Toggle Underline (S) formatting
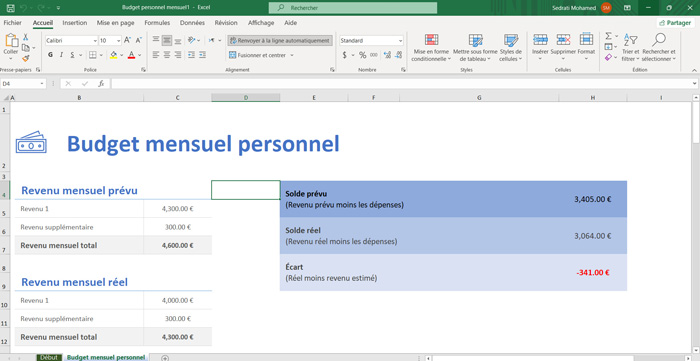This screenshot has width=700, height=361. [x=72, y=55]
